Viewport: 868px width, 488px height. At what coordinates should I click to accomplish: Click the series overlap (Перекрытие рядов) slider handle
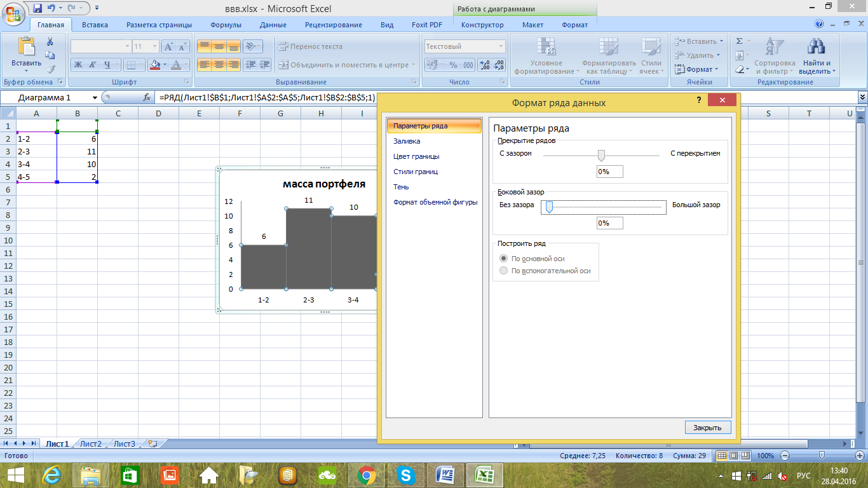coord(601,156)
